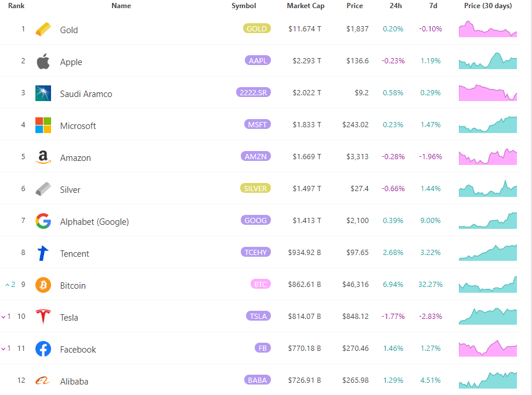532x395 pixels.
Task: Open Tencent's 30-day price chart
Action: click(488, 252)
